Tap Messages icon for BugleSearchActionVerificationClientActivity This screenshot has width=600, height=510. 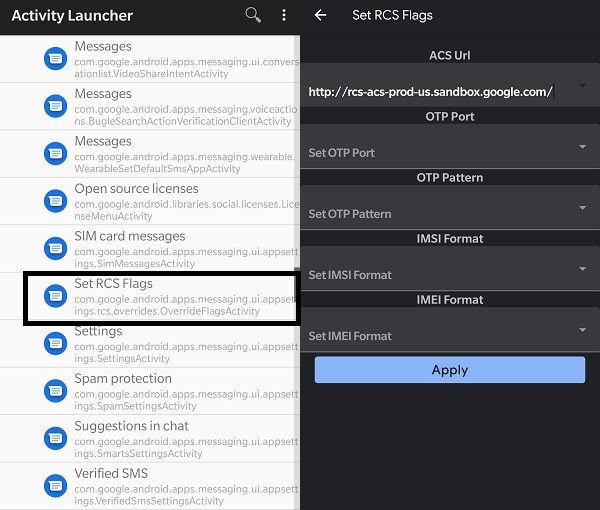tap(55, 106)
